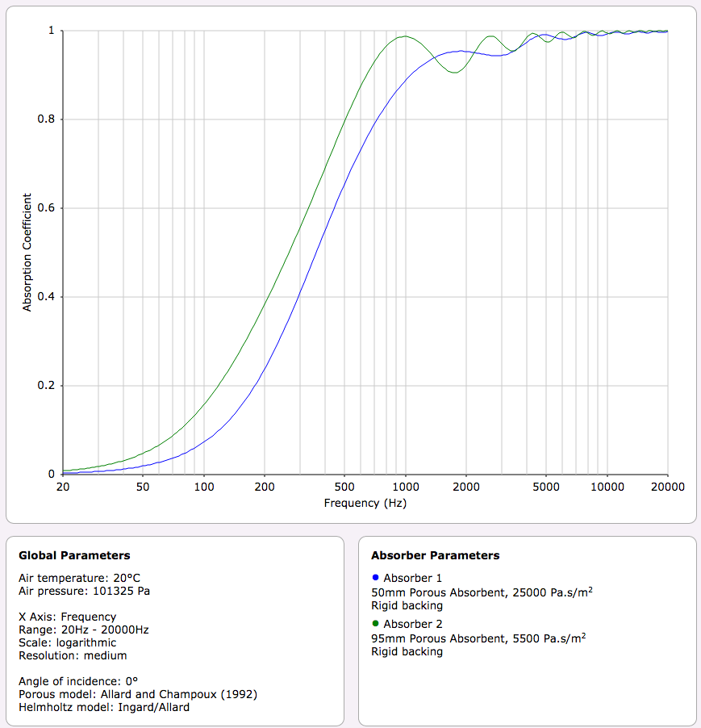Image resolution: width=701 pixels, height=728 pixels.
Task: Click the 'Global Parameters' heading
Action: (x=74, y=555)
